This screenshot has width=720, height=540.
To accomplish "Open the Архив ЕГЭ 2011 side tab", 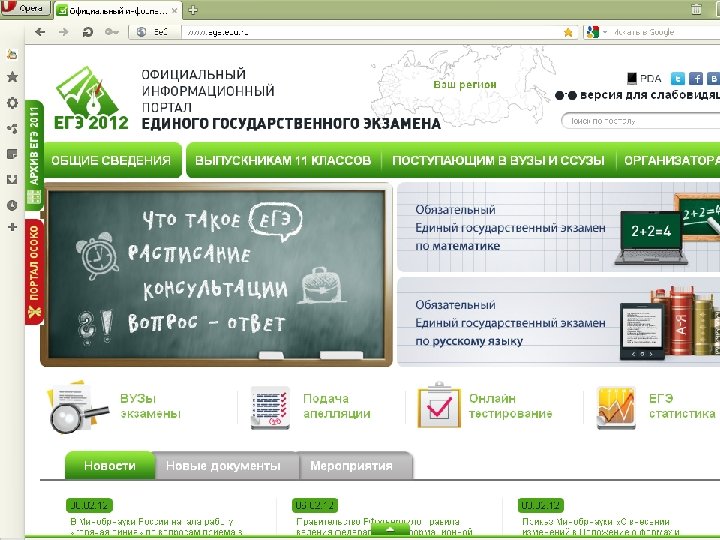I will pyautogui.click(x=34, y=155).
